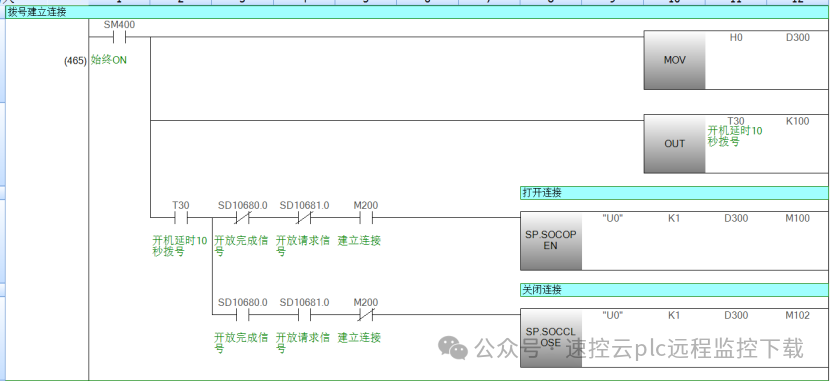Click the SM400 device label
The height and width of the screenshot is (381, 830).
[x=119, y=25]
